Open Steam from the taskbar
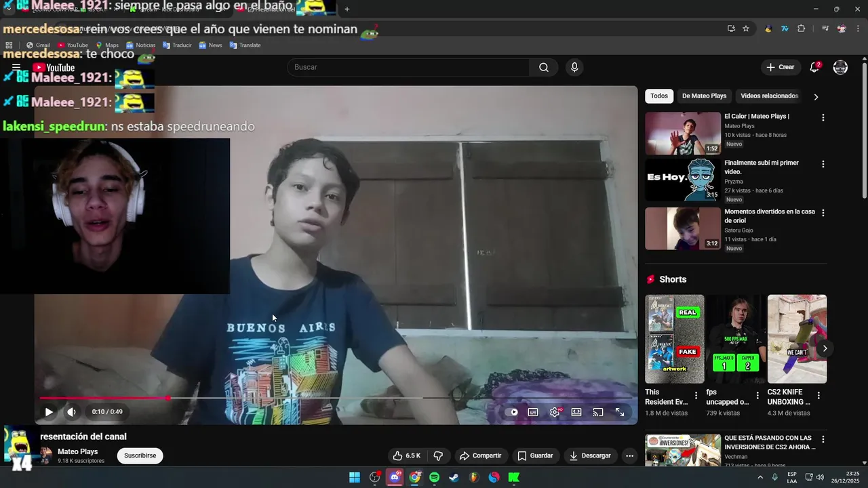This screenshot has height=488, width=868. (454, 477)
